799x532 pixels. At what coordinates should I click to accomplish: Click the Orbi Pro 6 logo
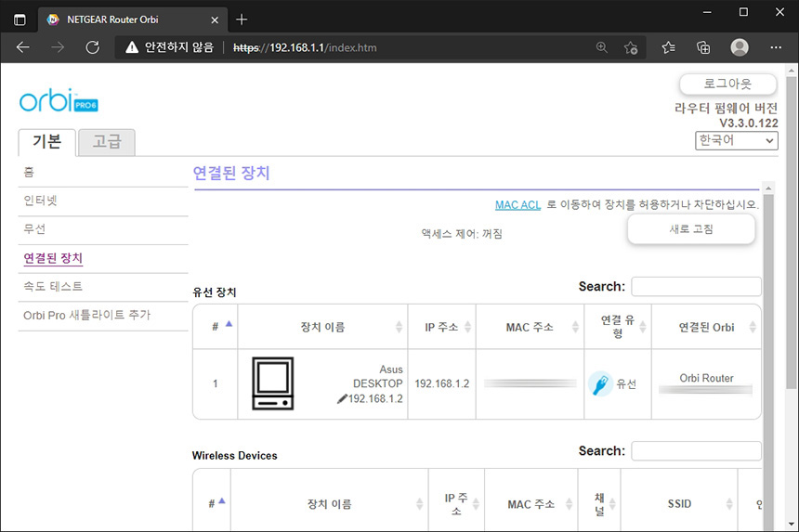click(x=59, y=100)
